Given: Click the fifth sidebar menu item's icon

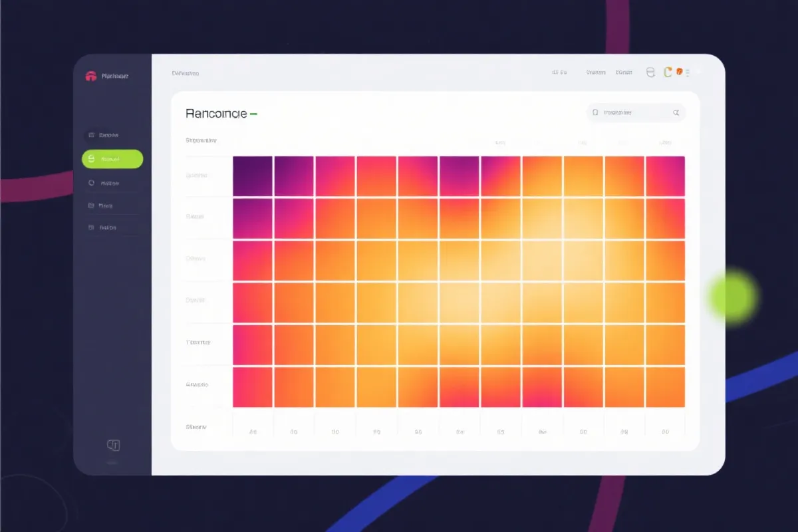Looking at the screenshot, I should point(91,227).
